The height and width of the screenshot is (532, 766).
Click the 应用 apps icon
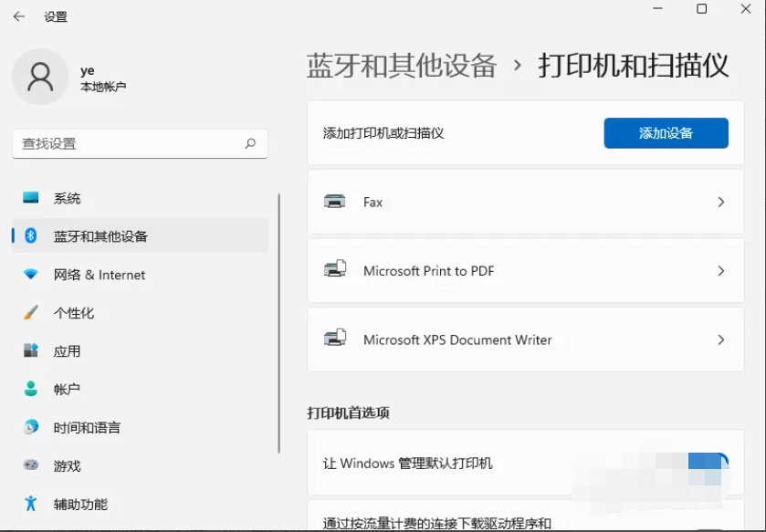coord(31,351)
